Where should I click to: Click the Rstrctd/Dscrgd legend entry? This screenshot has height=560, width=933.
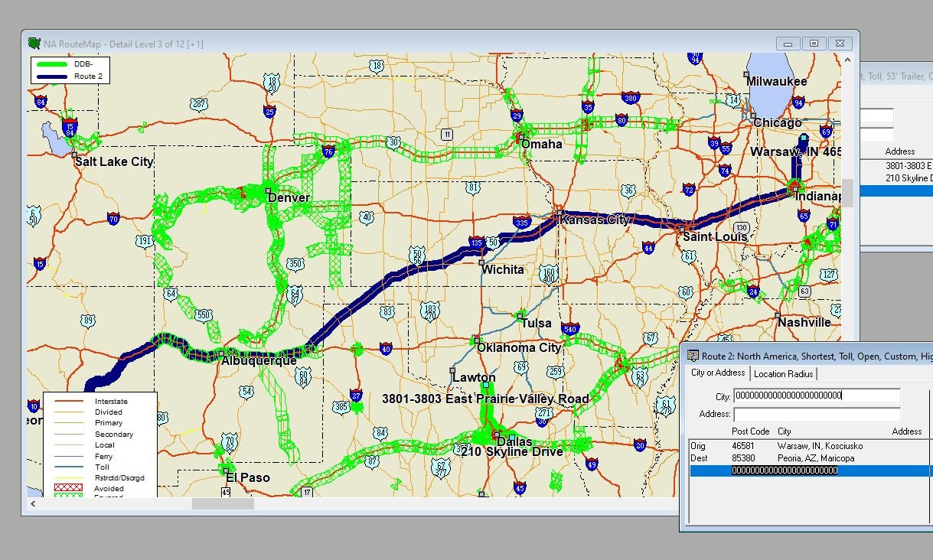(119, 477)
